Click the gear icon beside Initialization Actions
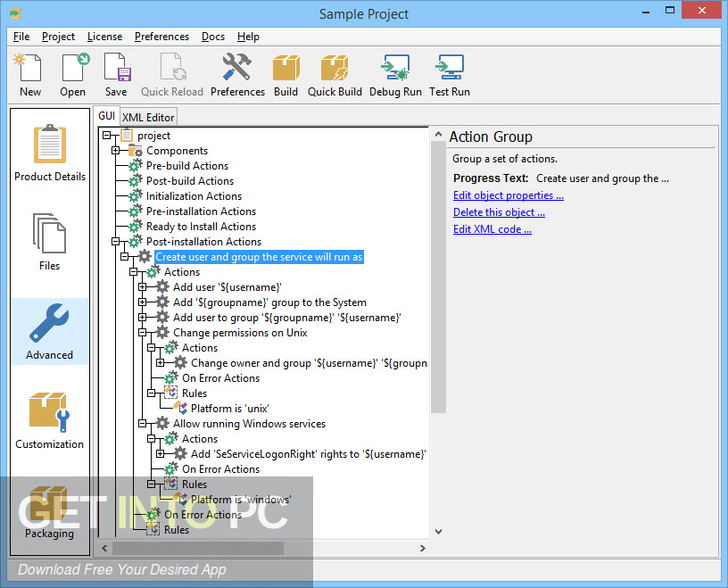The image size is (728, 588). tap(135, 196)
